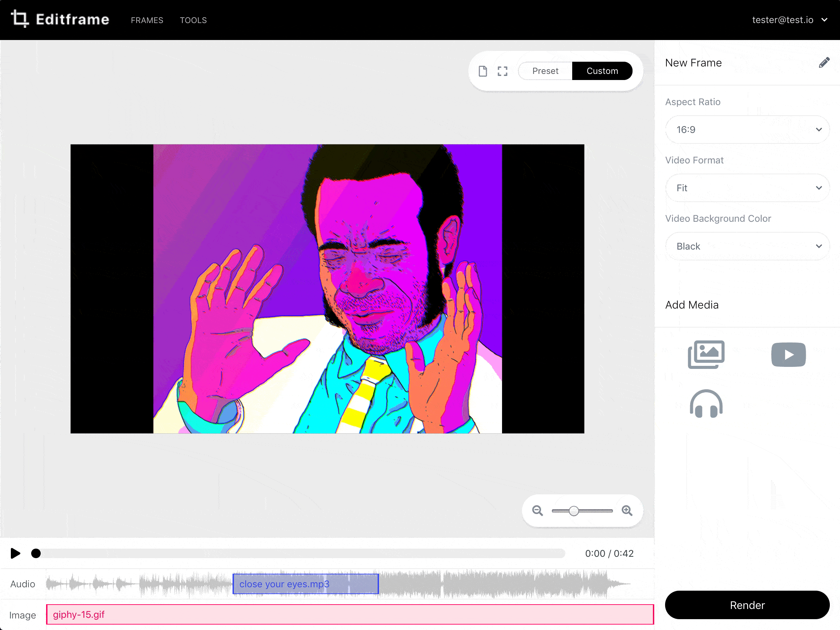Click the Image track label

click(x=23, y=615)
